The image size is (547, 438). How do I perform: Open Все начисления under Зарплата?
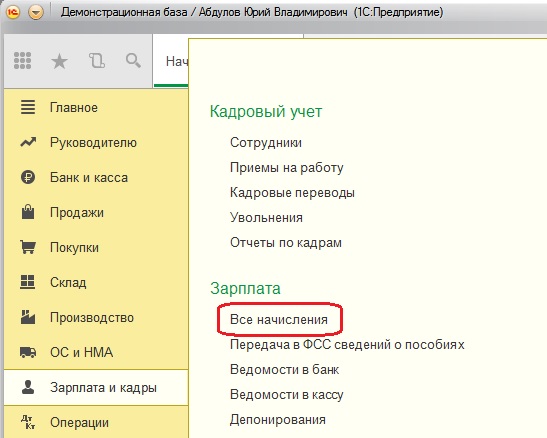point(279,319)
